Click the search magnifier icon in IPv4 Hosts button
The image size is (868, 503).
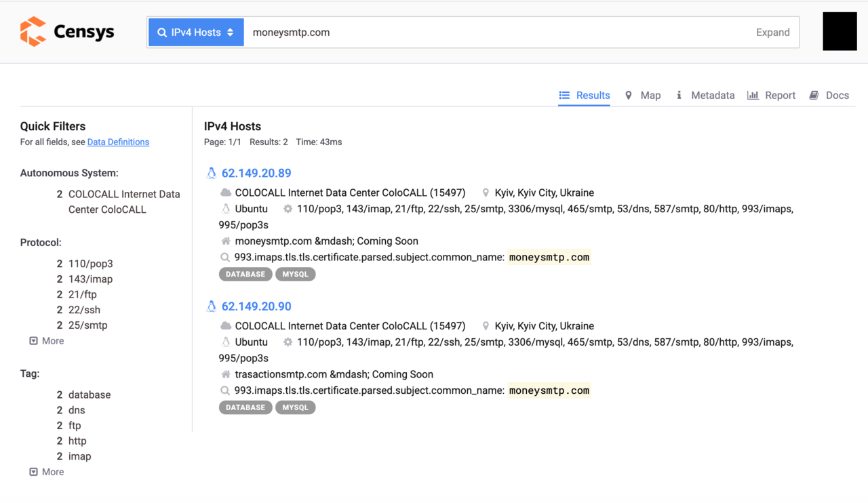point(162,33)
